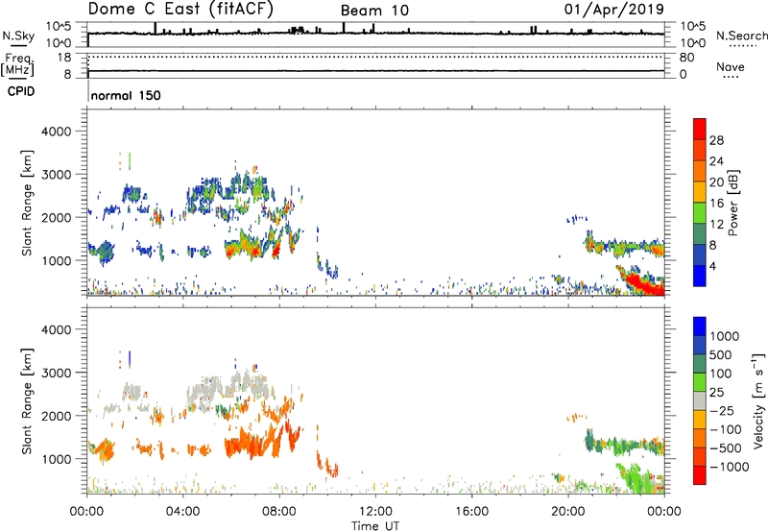The image size is (768, 532).
Task: Click the "12:00" time tick label
Action: tap(375, 512)
